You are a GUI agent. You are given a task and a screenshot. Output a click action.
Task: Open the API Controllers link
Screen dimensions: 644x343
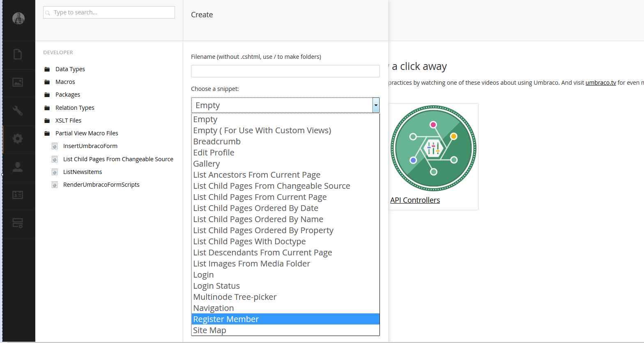click(415, 200)
